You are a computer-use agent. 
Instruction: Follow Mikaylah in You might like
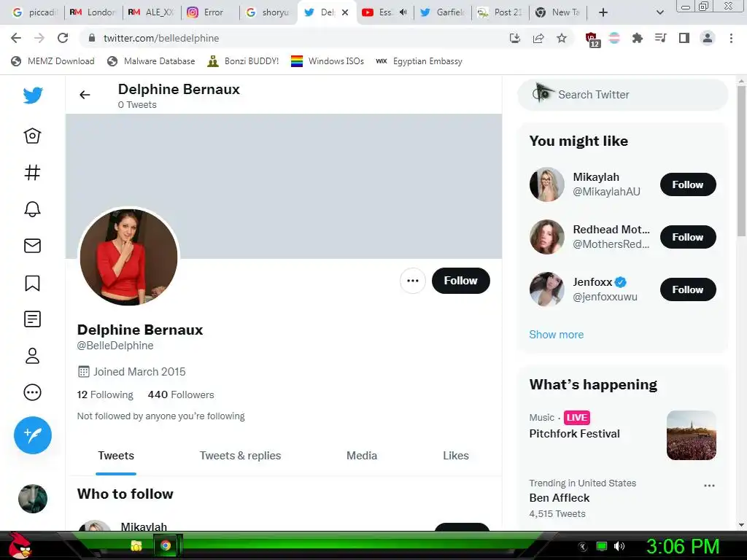688,184
